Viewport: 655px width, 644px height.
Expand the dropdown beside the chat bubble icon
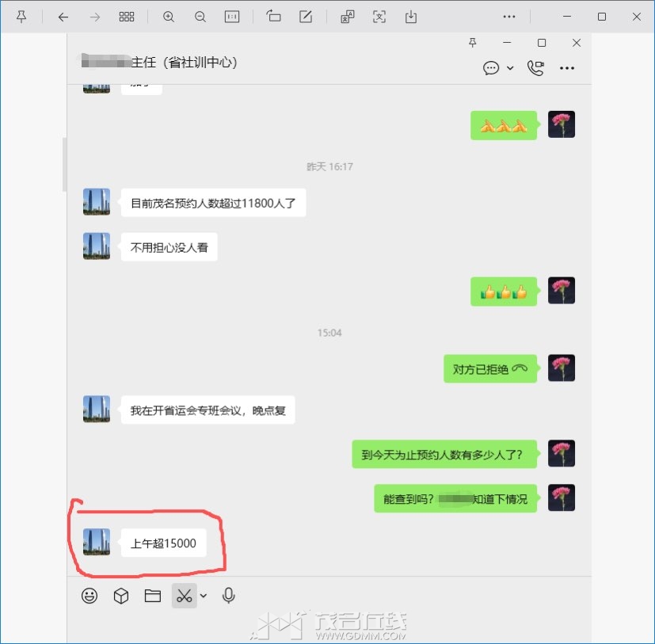pyautogui.click(x=510, y=68)
